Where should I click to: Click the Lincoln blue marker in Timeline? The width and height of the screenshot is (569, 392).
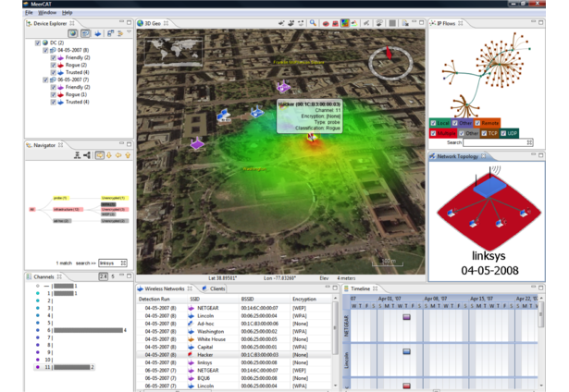point(406,351)
